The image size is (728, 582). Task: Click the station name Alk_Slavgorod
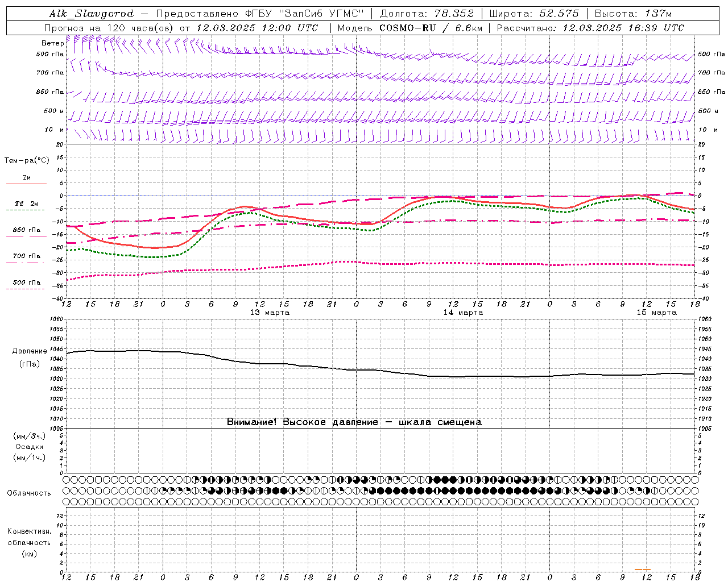click(x=92, y=14)
